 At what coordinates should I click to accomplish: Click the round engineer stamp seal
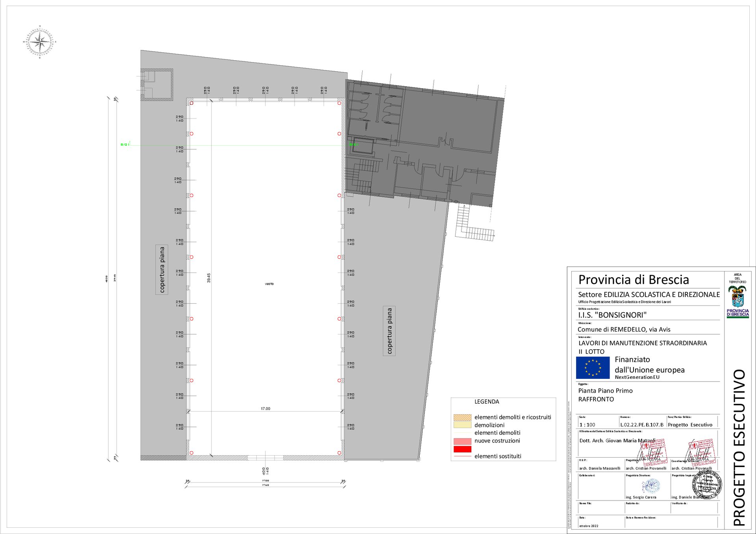707,485
